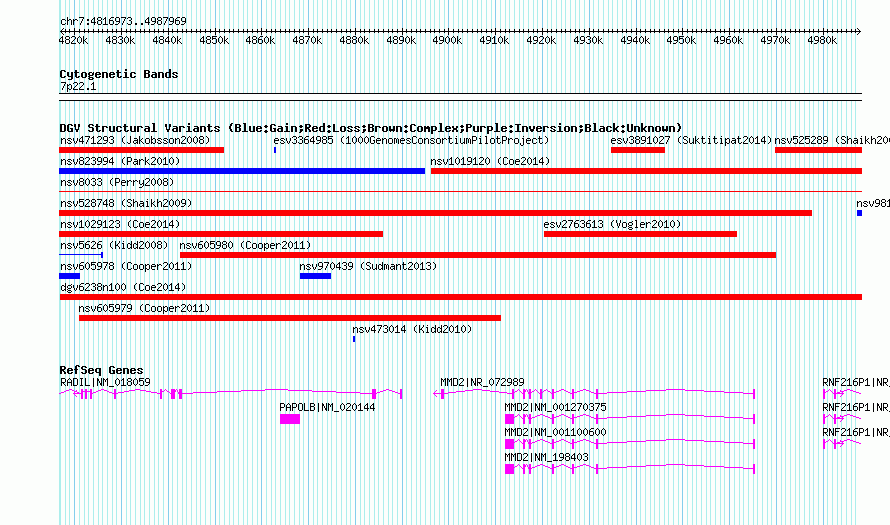Click the 4870k ruler position
The height and width of the screenshot is (525, 890).
tap(307, 40)
